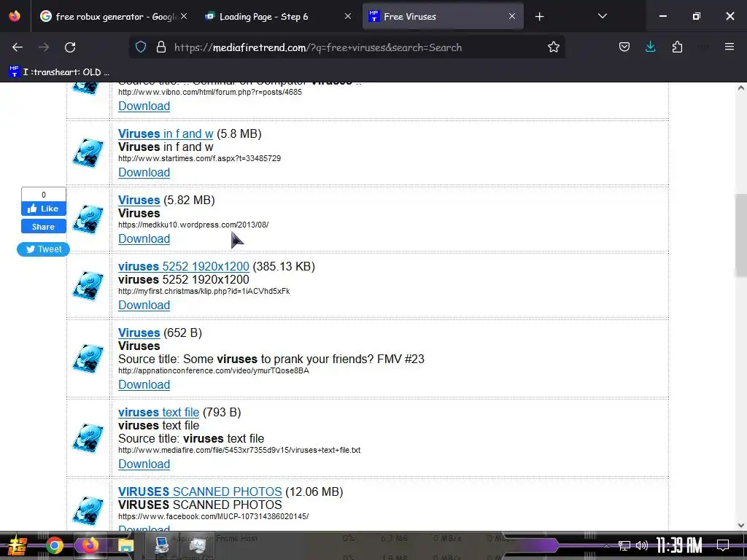Open the Viruses 652 B title link
This screenshot has height=560, width=747.
[139, 332]
